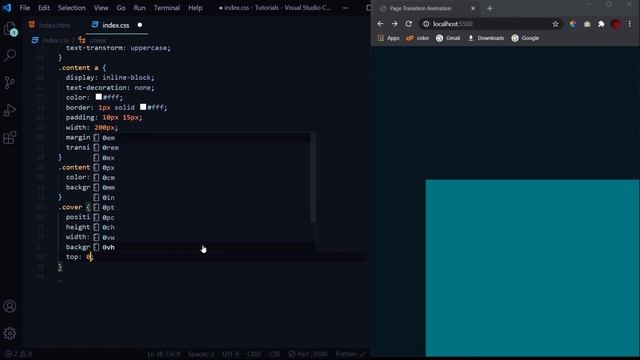The height and width of the screenshot is (360, 640).
Task: Reload the localhost page in Chrome
Action: click(x=409, y=24)
